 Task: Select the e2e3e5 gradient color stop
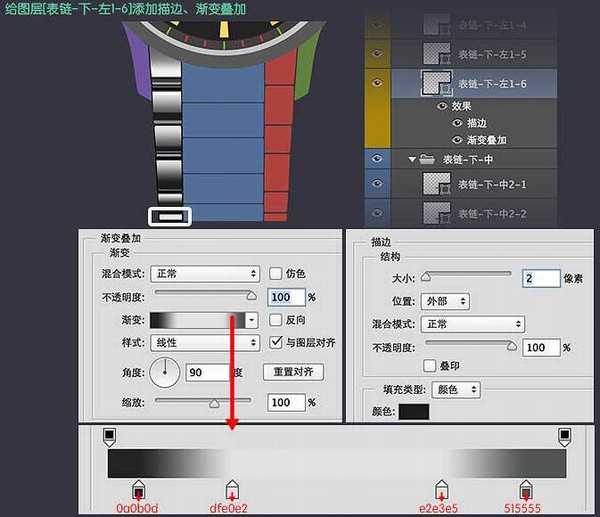[440, 490]
